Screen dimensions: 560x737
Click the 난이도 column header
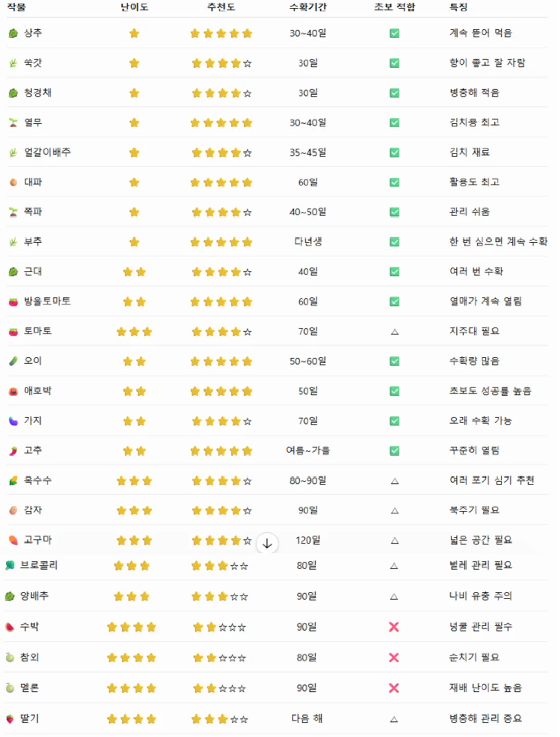[134, 7]
